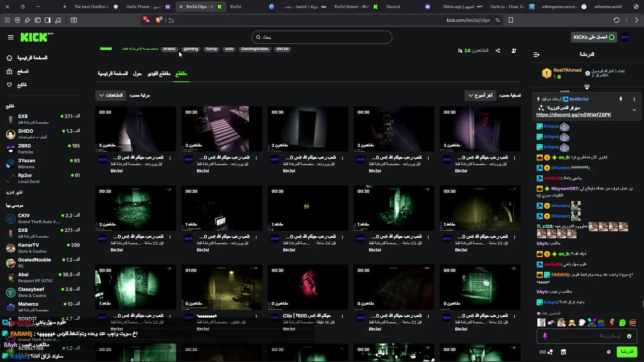Open 2BRO Fortnite channel
This screenshot has height=362, width=644.
click(43, 149)
